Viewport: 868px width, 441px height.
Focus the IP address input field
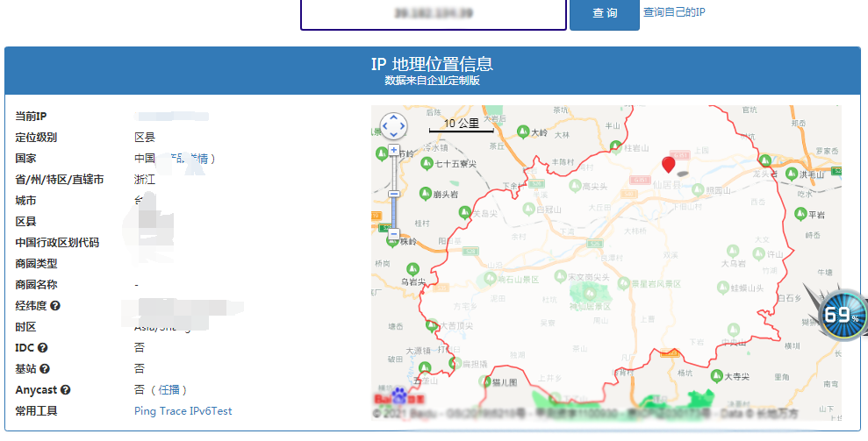point(434,14)
